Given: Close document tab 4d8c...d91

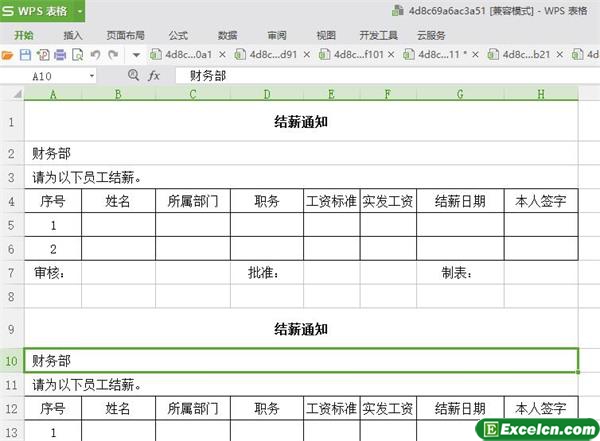Looking at the screenshot, I should pyautogui.click(x=307, y=55).
